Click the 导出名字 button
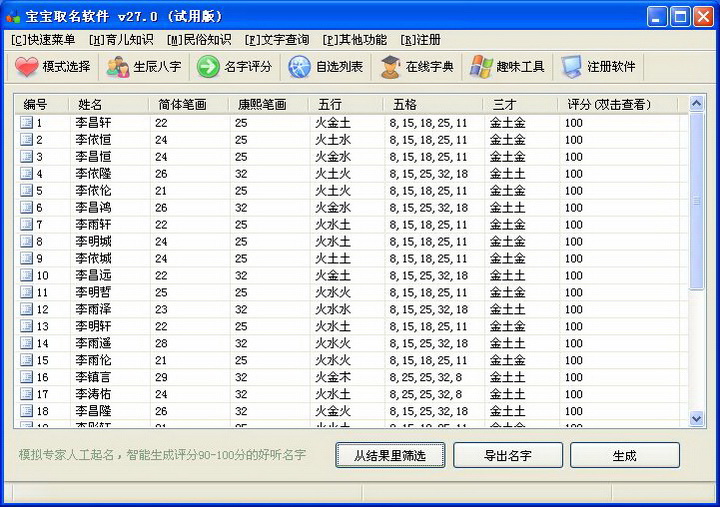This screenshot has height=507, width=720. click(x=508, y=455)
